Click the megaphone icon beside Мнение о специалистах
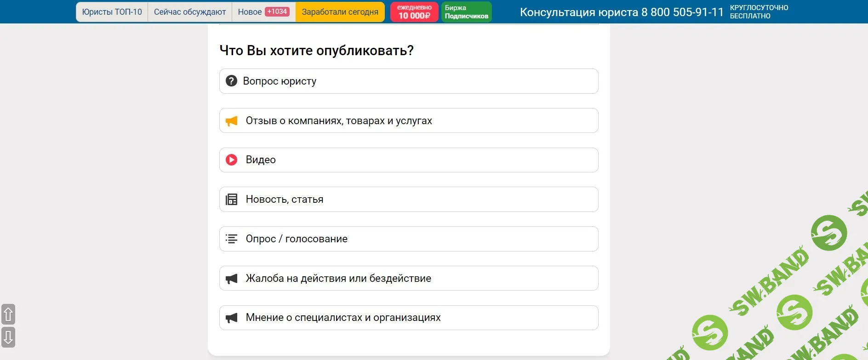Image resolution: width=868 pixels, height=360 pixels. pos(232,318)
